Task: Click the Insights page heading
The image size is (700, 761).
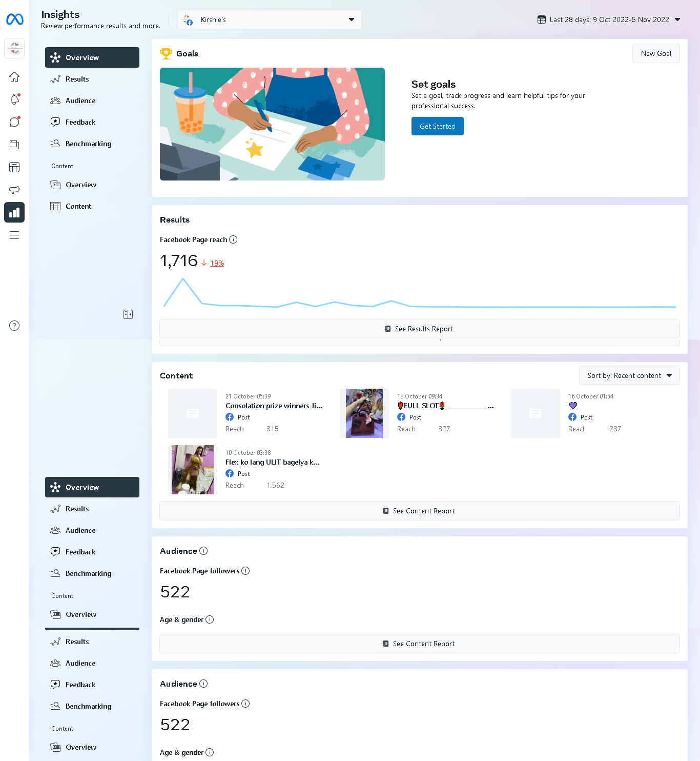Action: click(x=60, y=14)
